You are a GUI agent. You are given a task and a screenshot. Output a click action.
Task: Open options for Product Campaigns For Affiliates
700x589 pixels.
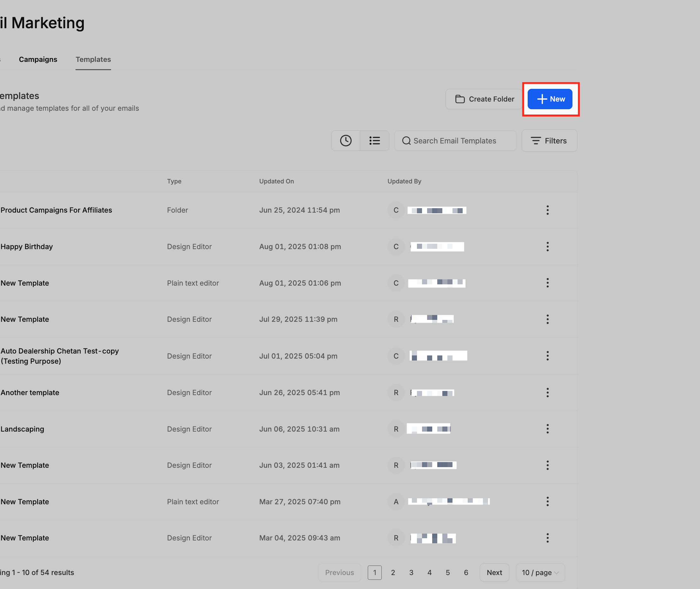(547, 210)
